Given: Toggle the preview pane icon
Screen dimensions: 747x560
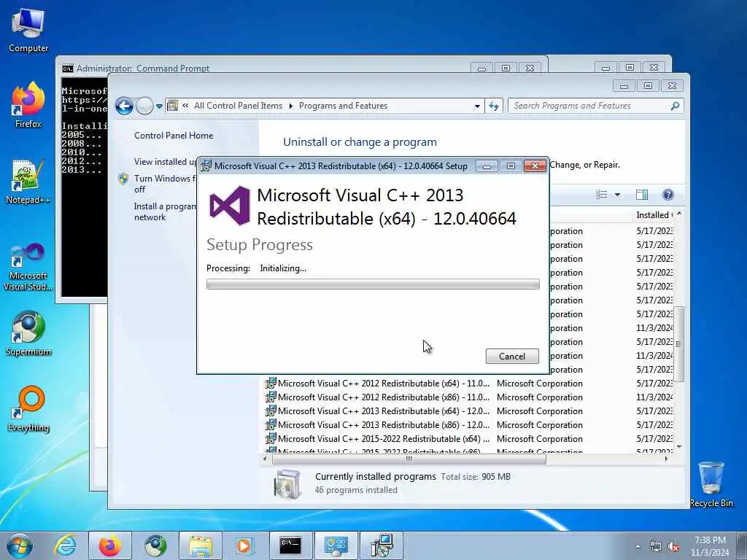Looking at the screenshot, I should point(642,194).
